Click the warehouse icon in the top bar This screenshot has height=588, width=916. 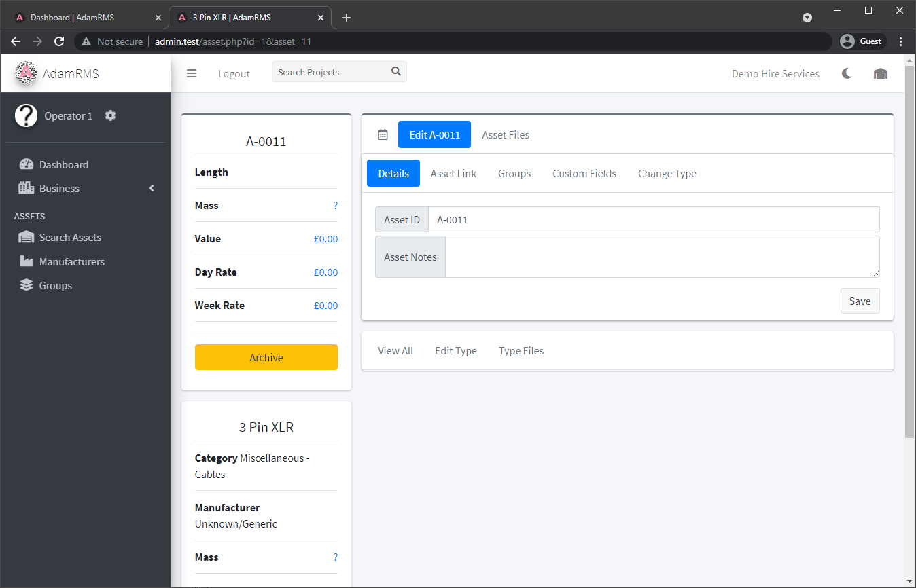[881, 73]
